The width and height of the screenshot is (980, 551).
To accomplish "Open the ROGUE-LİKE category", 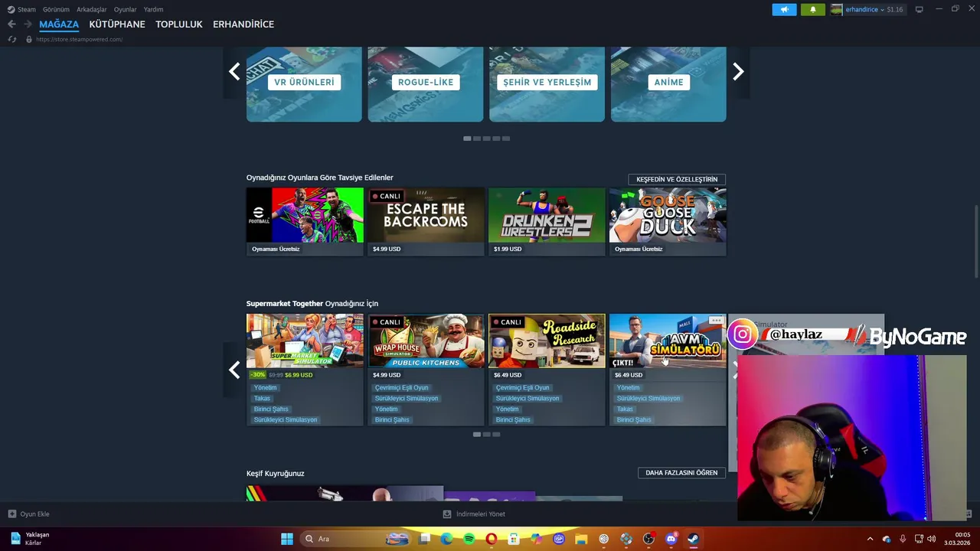I will (426, 83).
